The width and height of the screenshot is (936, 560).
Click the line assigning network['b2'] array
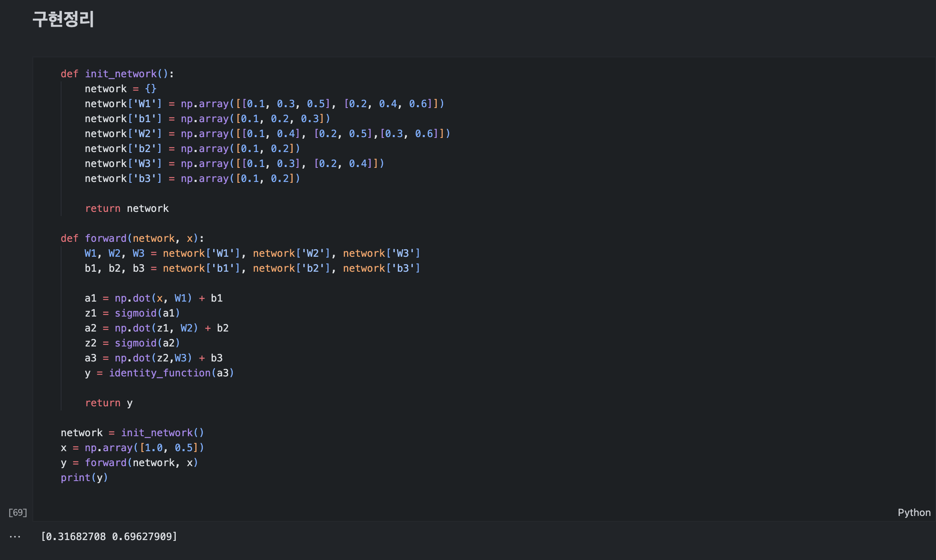[x=192, y=149]
